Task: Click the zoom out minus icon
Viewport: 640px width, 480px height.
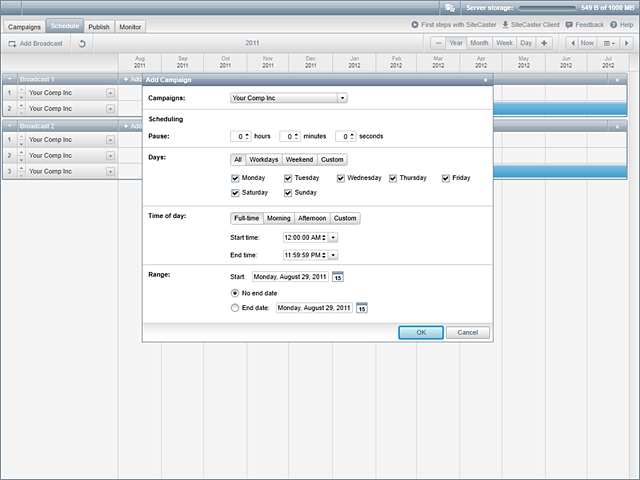Action: pos(438,43)
